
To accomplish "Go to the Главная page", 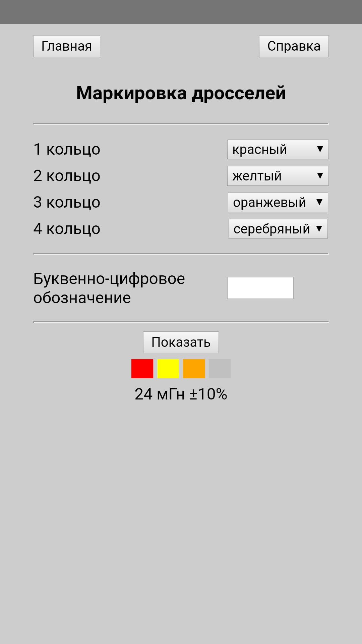I will (67, 46).
